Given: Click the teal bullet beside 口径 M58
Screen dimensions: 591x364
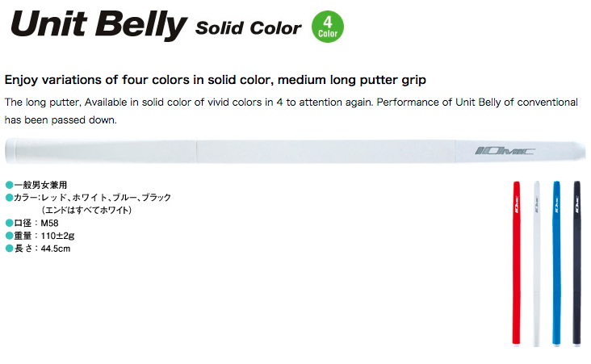Looking at the screenshot, I should pos(10,223).
